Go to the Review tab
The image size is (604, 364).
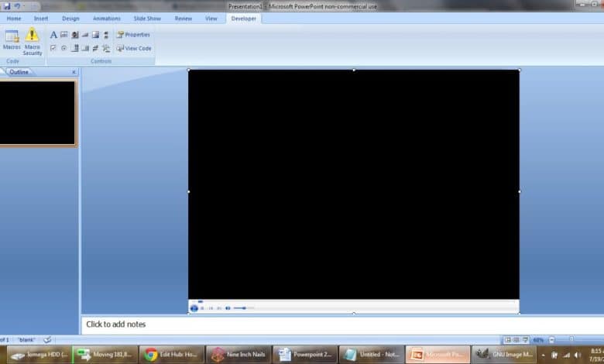point(184,19)
